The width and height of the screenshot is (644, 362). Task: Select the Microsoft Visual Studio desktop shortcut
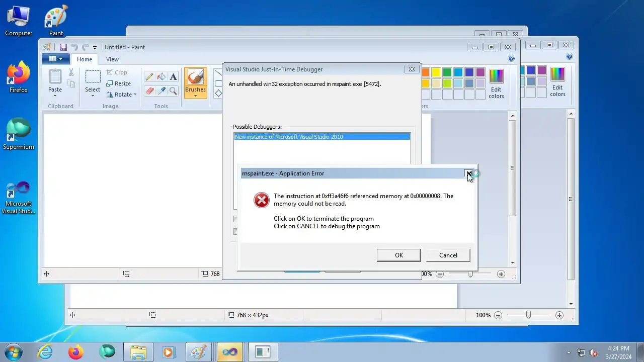pos(19,197)
